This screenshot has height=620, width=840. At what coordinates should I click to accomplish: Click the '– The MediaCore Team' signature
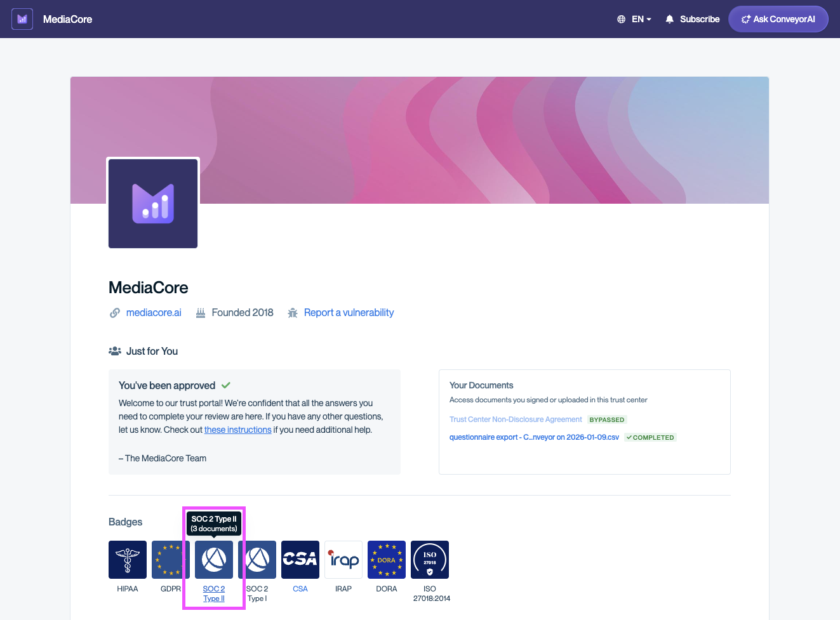click(x=163, y=458)
